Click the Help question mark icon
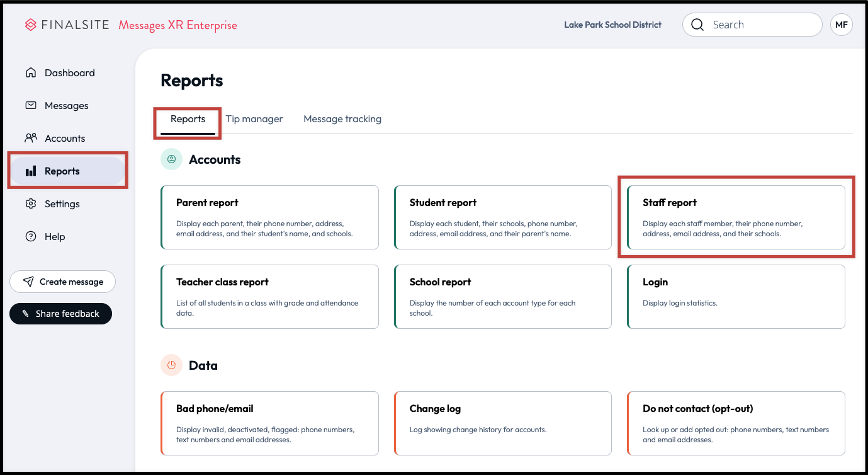868x475 pixels. (31, 237)
